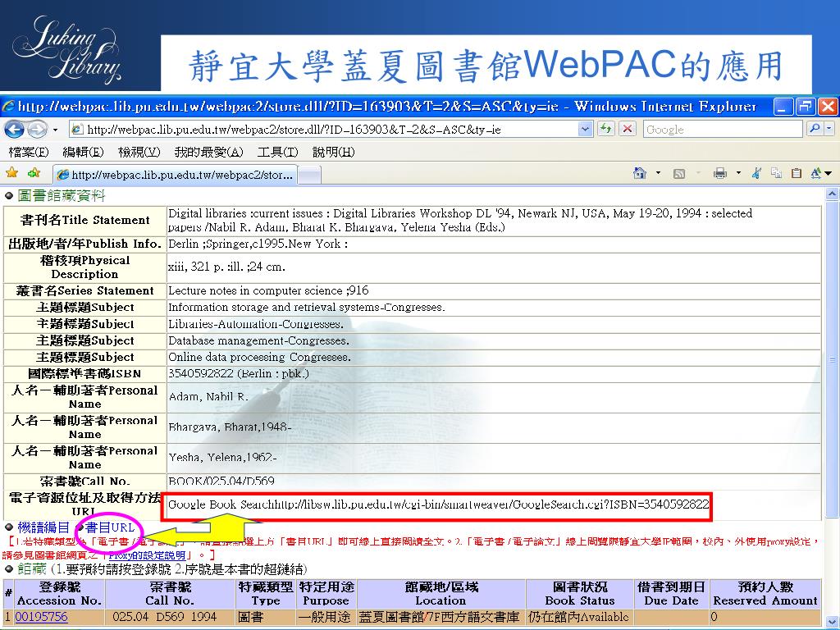
Task: Click the RSS feeds icon
Action: coord(679,173)
